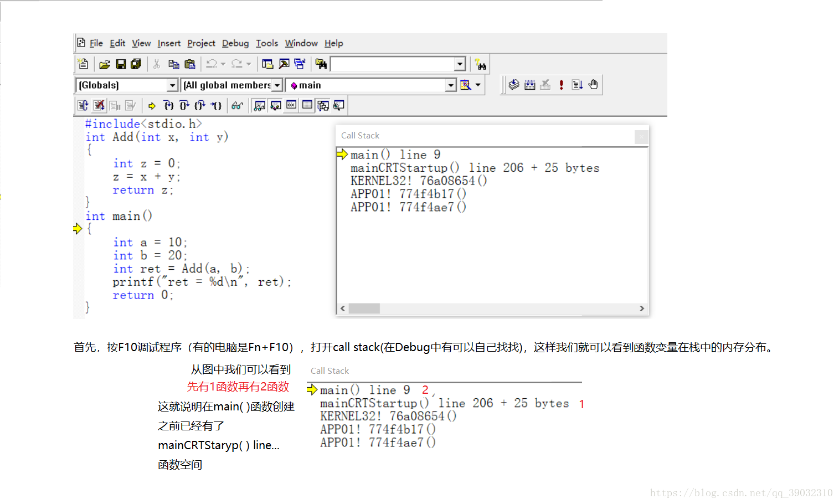Click the Undo arrow icon

pyautogui.click(x=211, y=64)
